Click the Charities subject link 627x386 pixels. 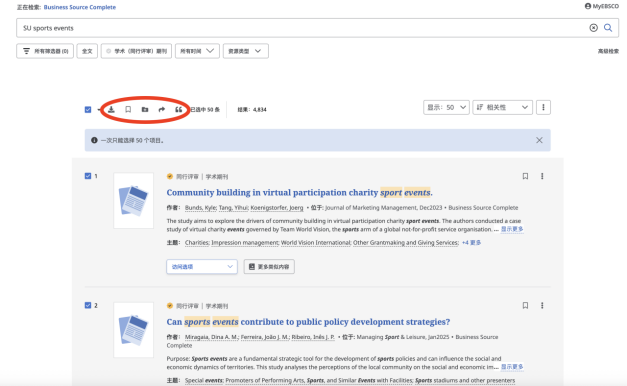click(x=197, y=242)
